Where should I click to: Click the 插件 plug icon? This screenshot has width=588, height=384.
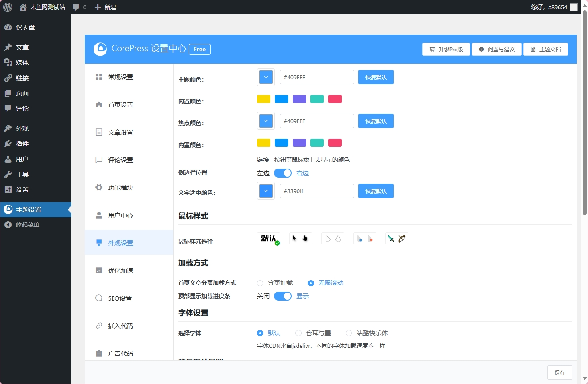click(x=8, y=144)
